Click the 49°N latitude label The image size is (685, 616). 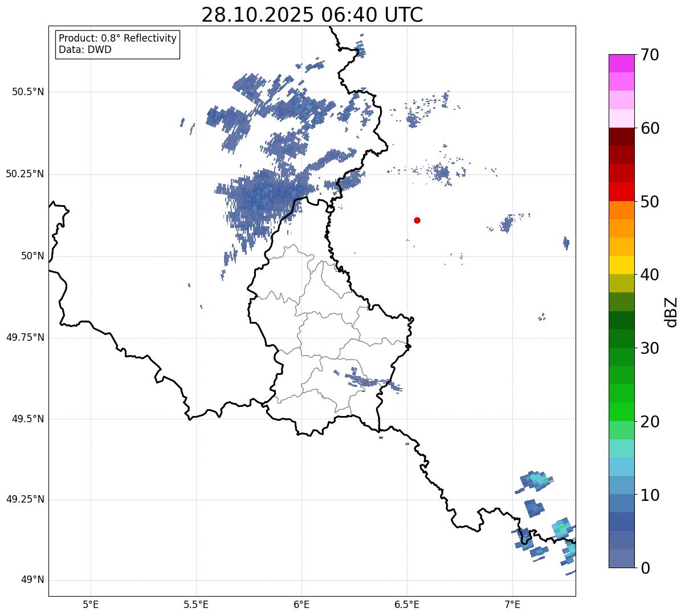32,580
